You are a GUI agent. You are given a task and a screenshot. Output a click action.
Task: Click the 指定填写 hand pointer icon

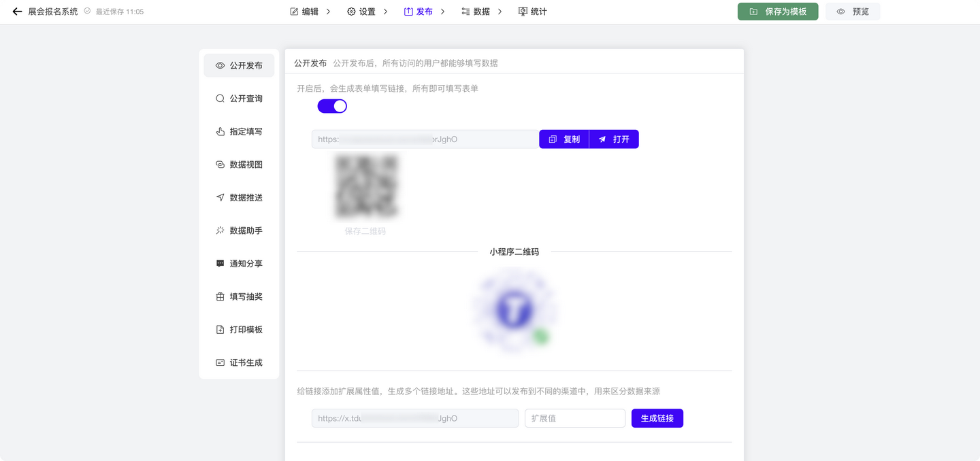(220, 131)
